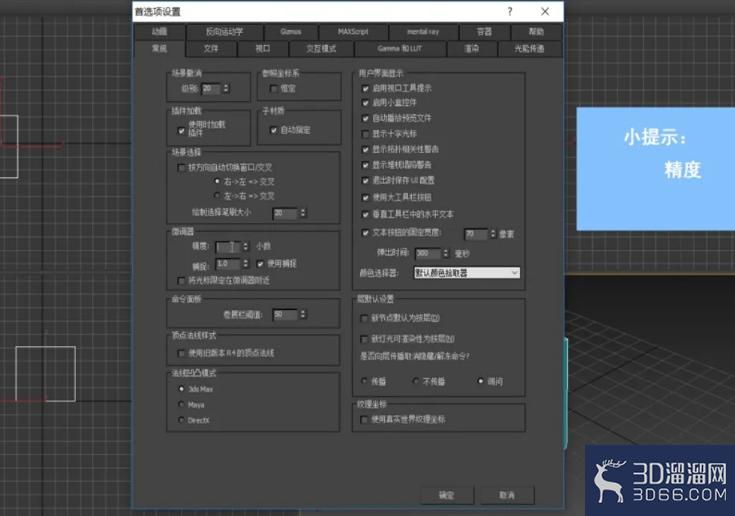Select the 交互模式 tab
The image size is (735, 516).
[x=321, y=49]
